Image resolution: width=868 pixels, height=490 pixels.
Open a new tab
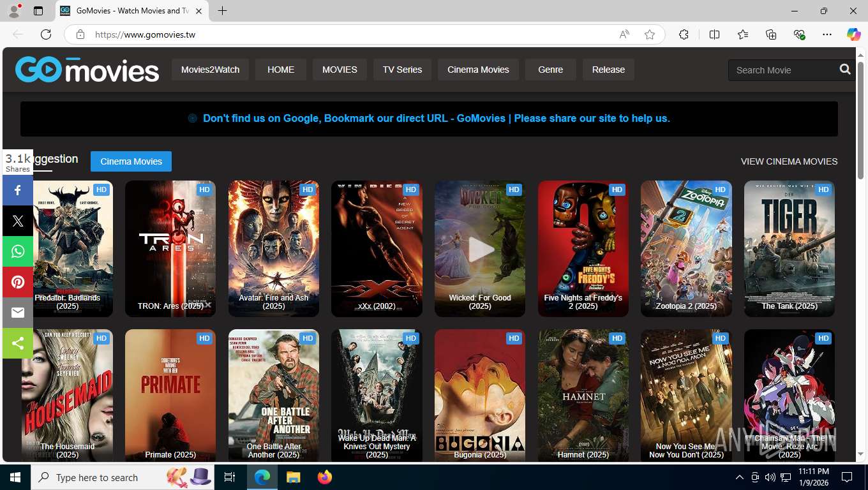(222, 11)
